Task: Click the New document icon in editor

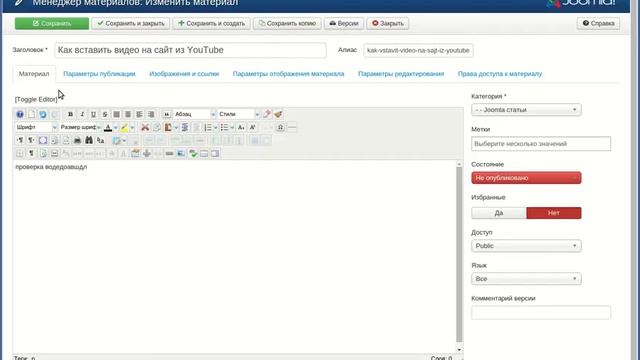Action: 31,114
